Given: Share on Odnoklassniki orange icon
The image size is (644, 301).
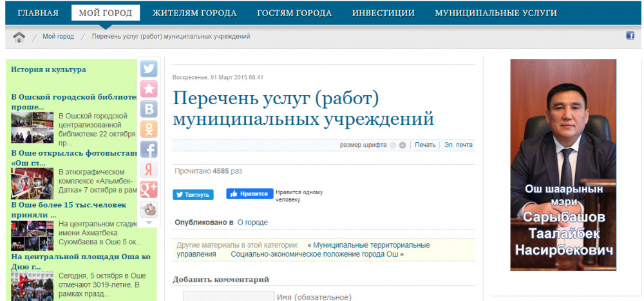Looking at the screenshot, I should click(149, 129).
